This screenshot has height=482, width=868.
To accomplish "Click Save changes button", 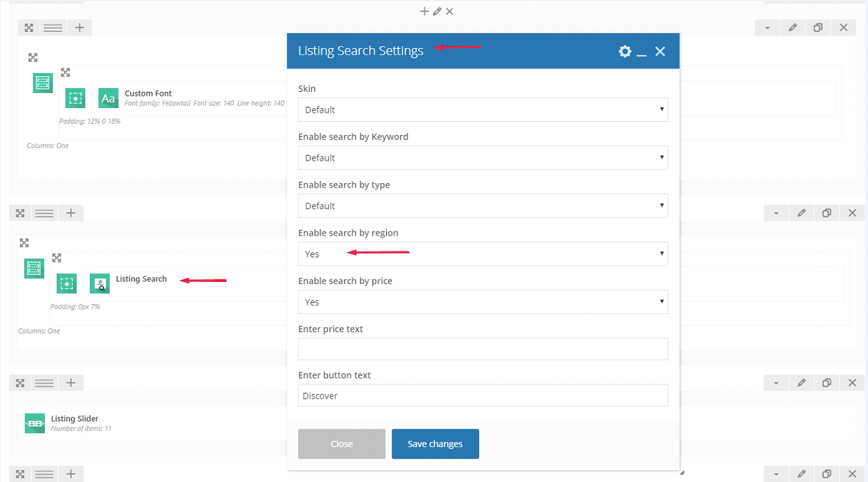I will [x=435, y=444].
